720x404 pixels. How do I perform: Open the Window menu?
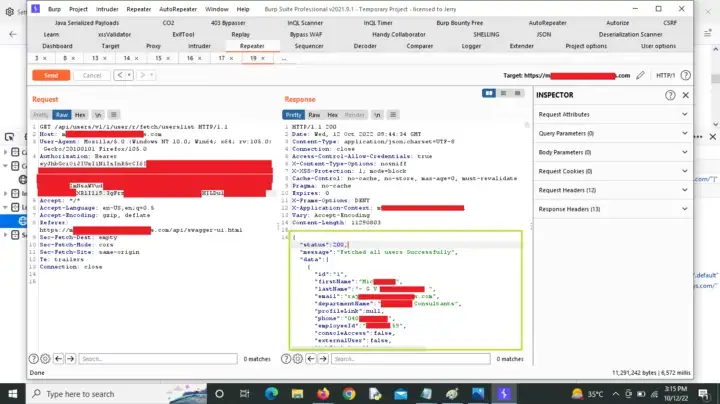pos(217,9)
